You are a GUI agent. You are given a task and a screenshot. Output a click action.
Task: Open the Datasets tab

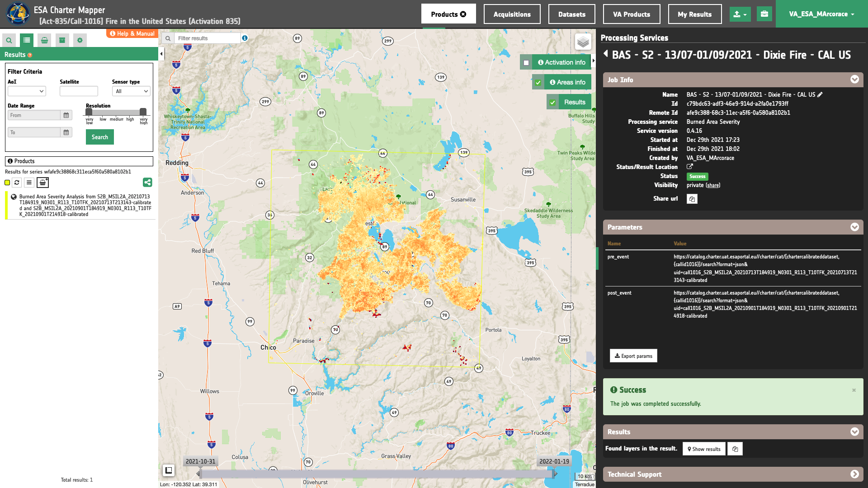click(572, 14)
